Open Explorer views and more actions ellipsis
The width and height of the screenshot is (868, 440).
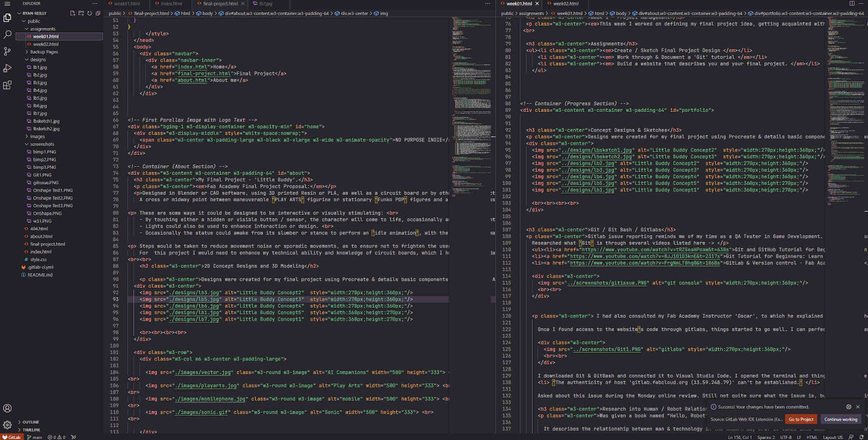point(94,3)
